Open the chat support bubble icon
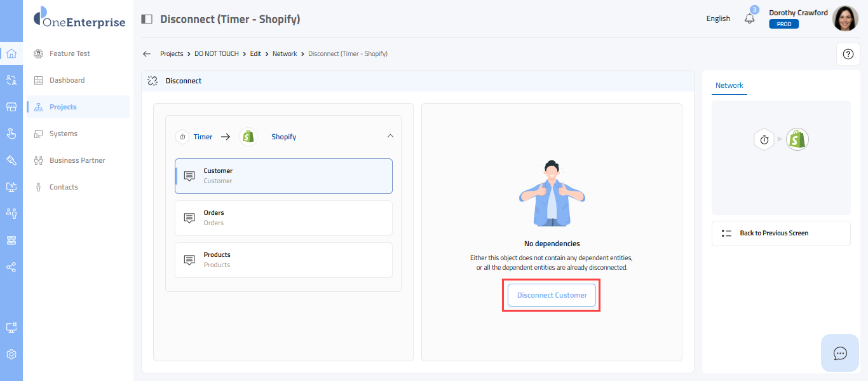868x381 pixels. 840,353
